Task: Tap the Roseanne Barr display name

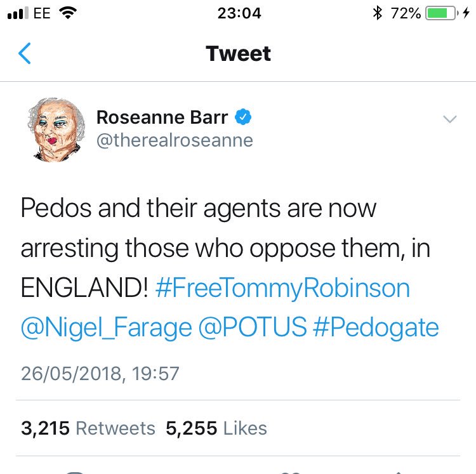Action: pos(163,117)
